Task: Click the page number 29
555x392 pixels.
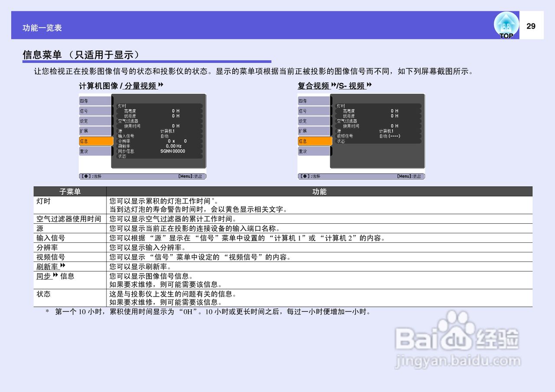Action: pyautogui.click(x=531, y=26)
